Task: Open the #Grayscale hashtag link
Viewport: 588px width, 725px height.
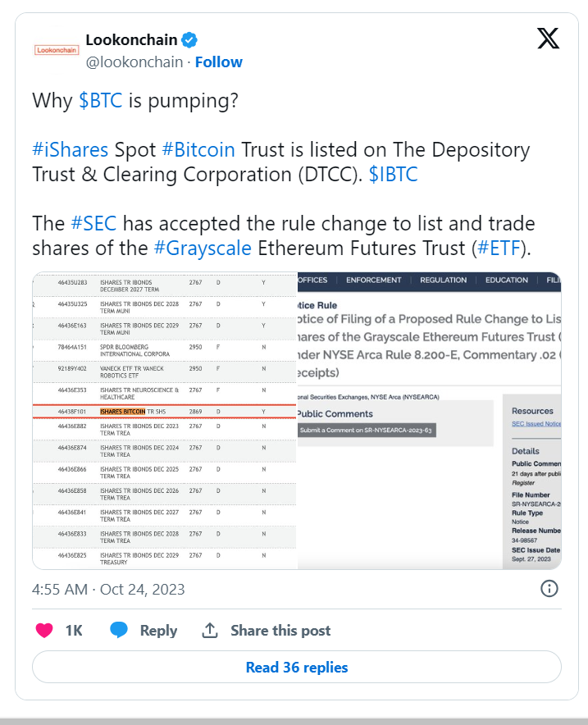Action: [203, 249]
